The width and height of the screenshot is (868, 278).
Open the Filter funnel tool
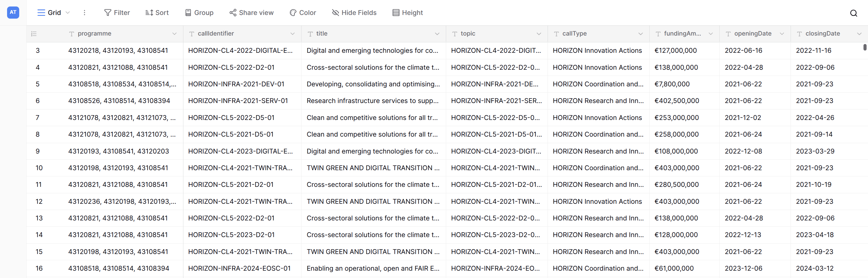pyautogui.click(x=117, y=13)
